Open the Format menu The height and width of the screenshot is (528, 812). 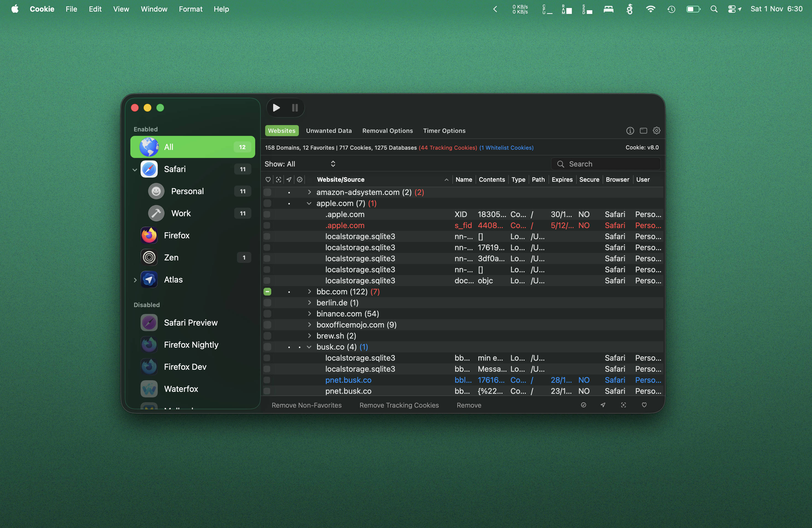tap(191, 9)
